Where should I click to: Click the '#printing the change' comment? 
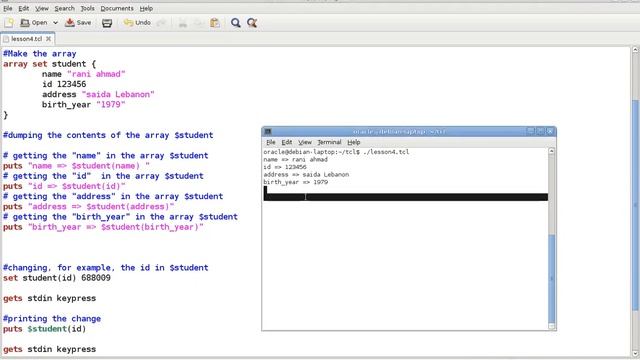click(52, 319)
